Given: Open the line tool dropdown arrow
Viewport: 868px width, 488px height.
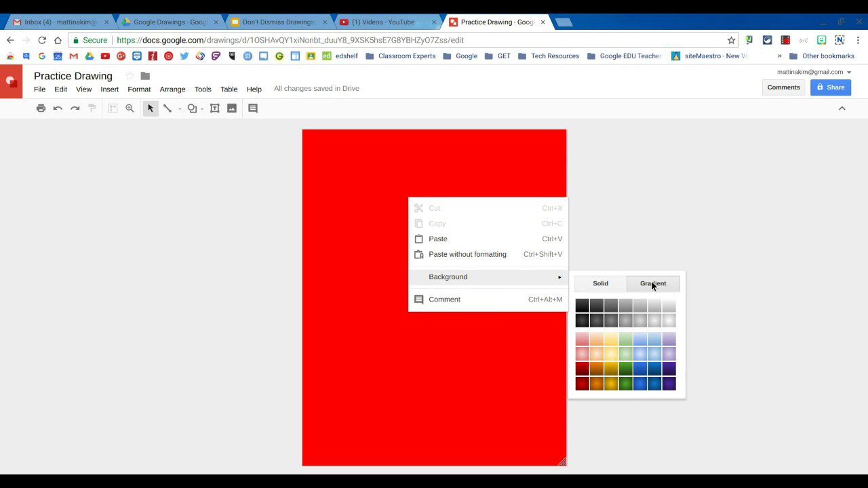Looking at the screenshot, I should click(x=180, y=109).
